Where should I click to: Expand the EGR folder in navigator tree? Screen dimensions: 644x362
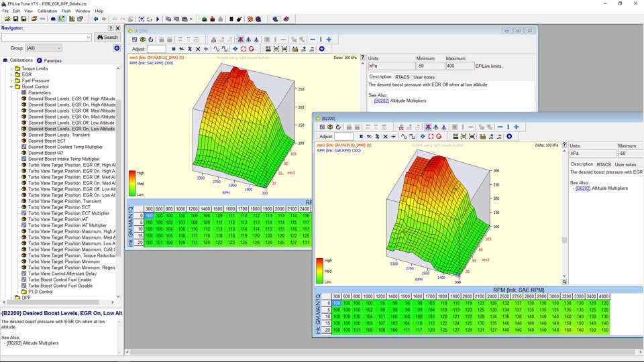[x=11, y=74]
